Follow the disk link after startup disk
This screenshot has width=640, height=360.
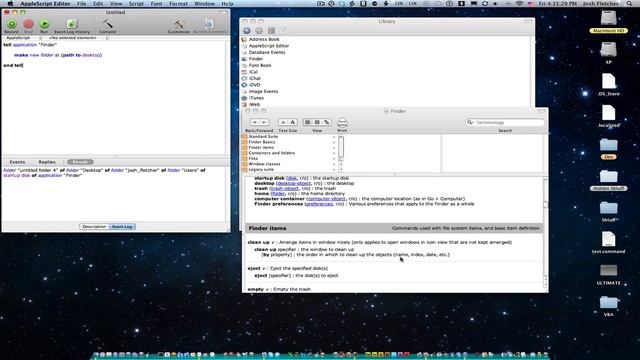coord(291,178)
